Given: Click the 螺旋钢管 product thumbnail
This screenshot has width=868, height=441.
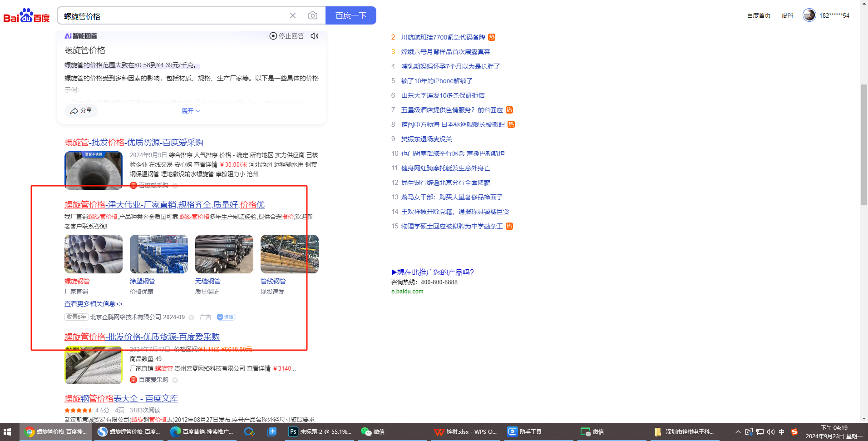Looking at the screenshot, I should pyautogui.click(x=94, y=254).
